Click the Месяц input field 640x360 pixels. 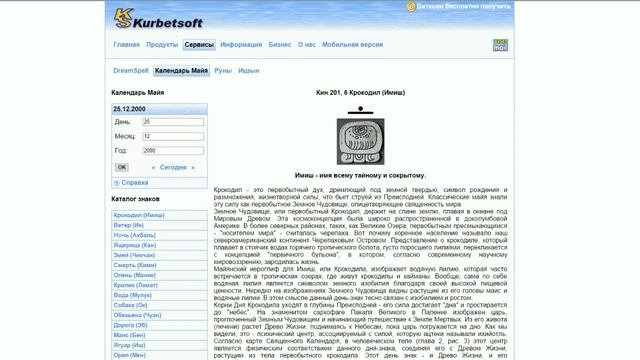point(173,136)
